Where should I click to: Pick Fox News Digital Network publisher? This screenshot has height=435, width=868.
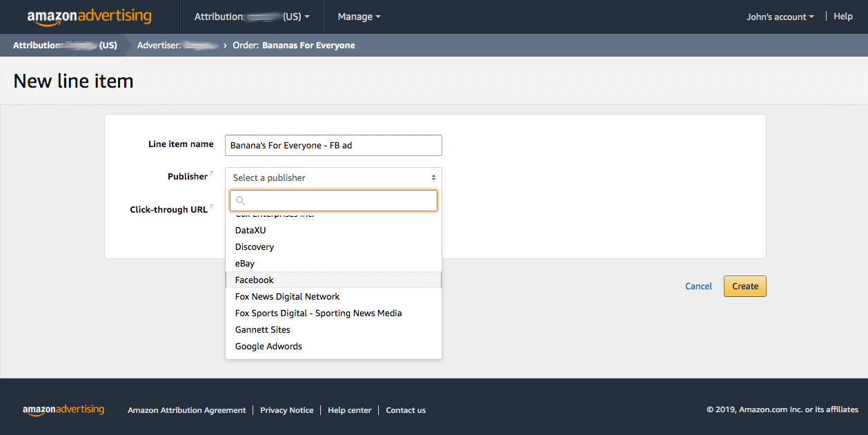click(333, 297)
